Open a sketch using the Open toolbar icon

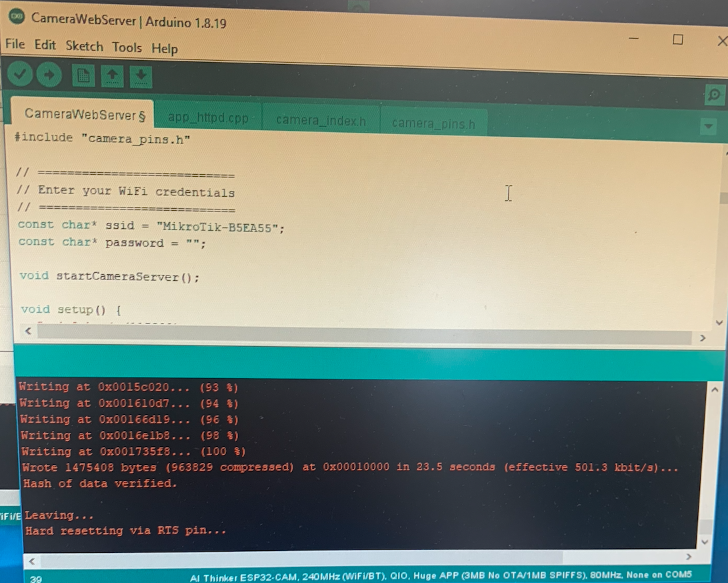(x=111, y=75)
